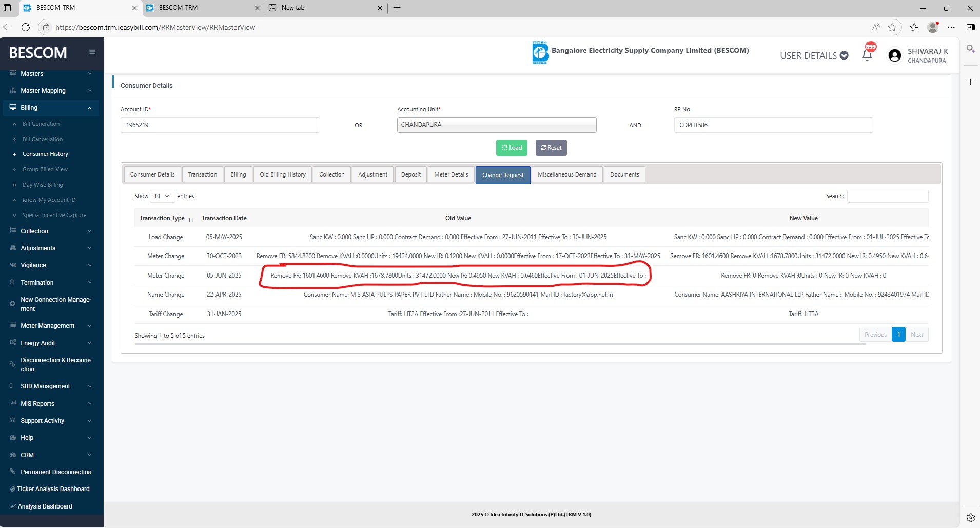The width and height of the screenshot is (980, 528).
Task: Open Edge sidebar search icon
Action: [970, 49]
